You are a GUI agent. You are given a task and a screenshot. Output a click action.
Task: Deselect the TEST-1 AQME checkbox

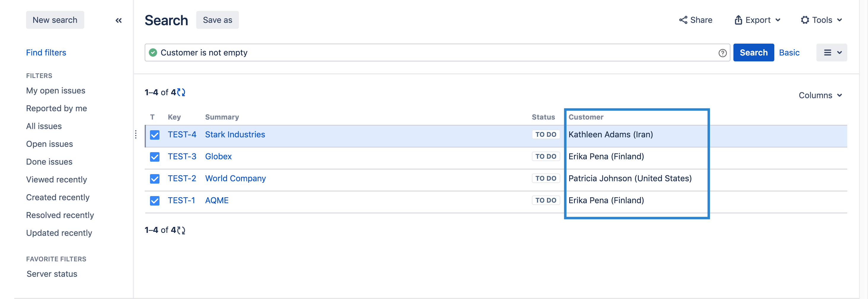point(155,201)
